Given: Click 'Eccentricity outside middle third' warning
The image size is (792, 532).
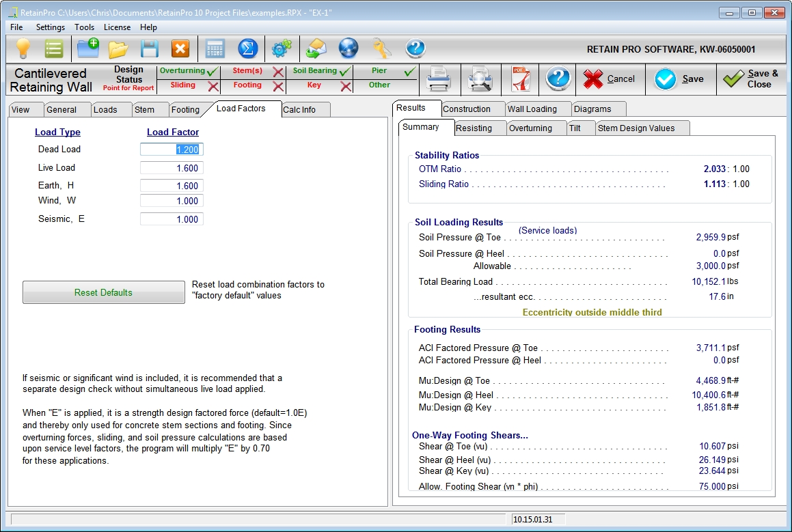Looking at the screenshot, I should click(x=592, y=312).
